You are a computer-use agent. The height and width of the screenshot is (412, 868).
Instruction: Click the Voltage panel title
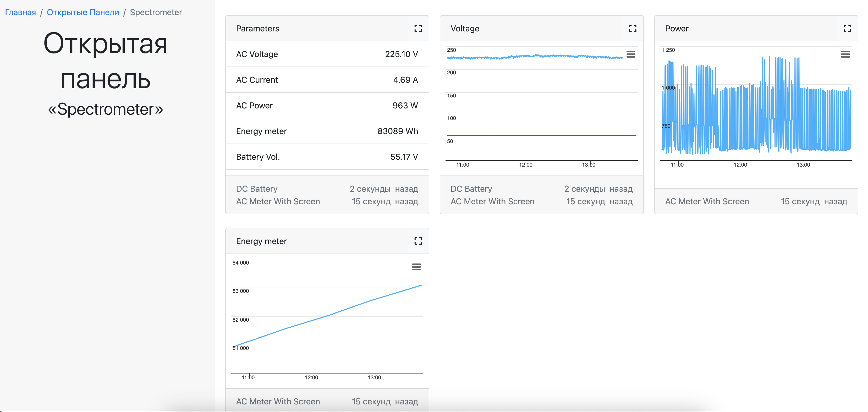tap(465, 28)
